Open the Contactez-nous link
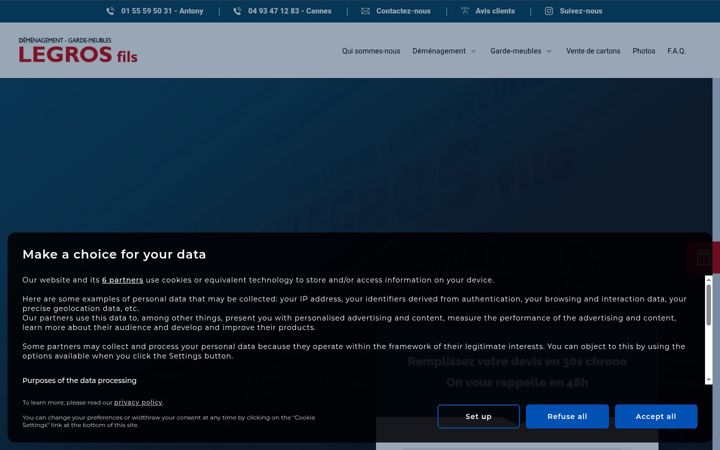Viewport: 720px width, 450px height. point(403,11)
